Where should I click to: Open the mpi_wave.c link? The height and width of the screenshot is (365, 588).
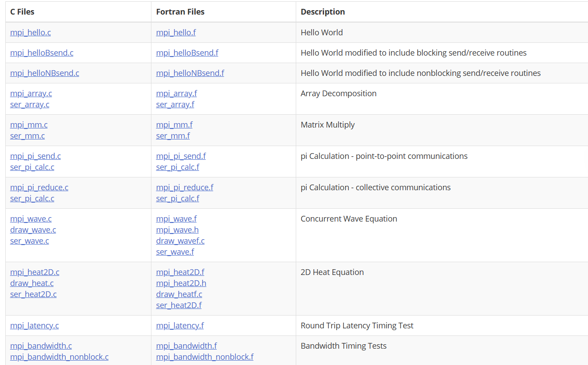(31, 219)
